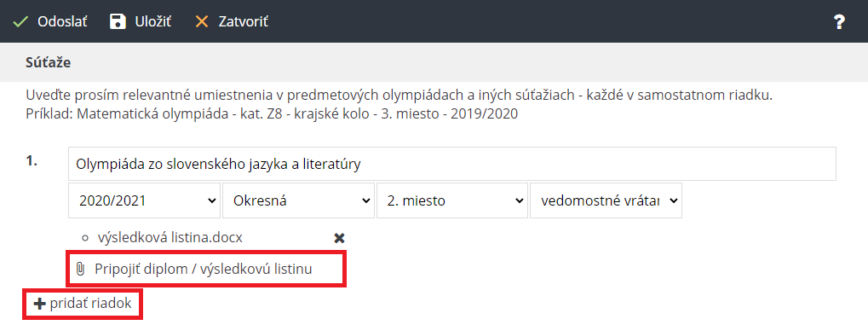Click the Pripojiť diplom / výsledkovú listinu link
This screenshot has height=325, width=868.
[x=204, y=270]
